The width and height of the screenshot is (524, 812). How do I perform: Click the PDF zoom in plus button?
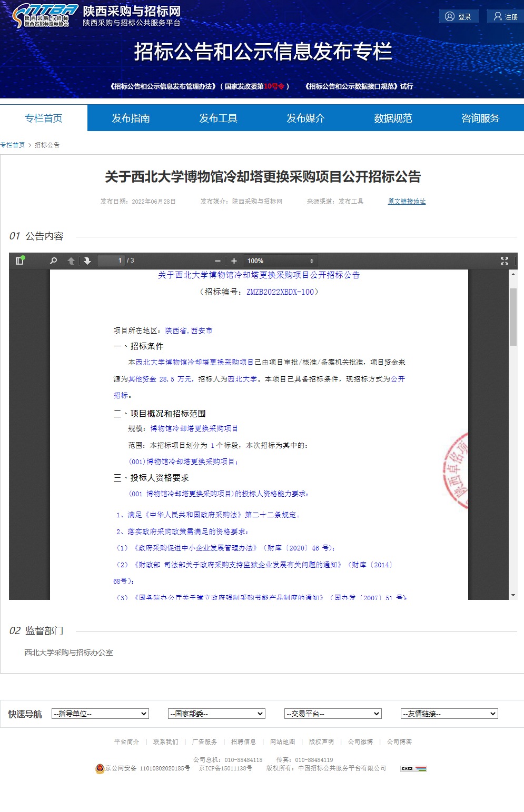(234, 261)
